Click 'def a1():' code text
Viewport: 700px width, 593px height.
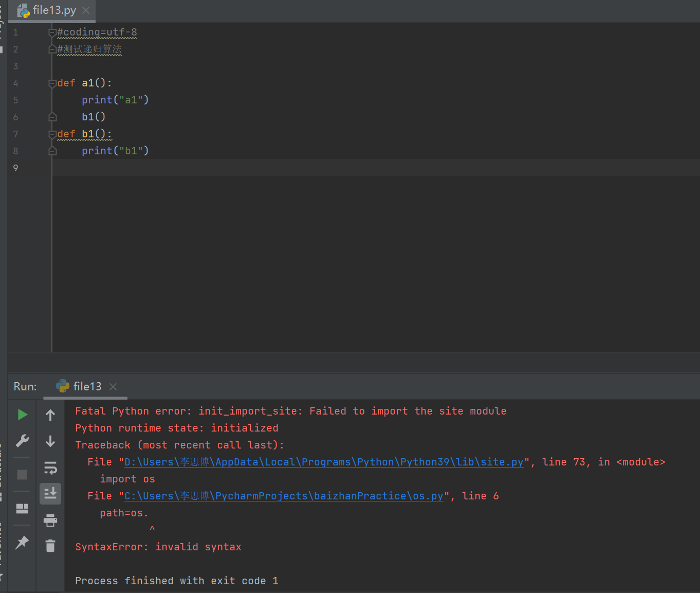point(84,83)
